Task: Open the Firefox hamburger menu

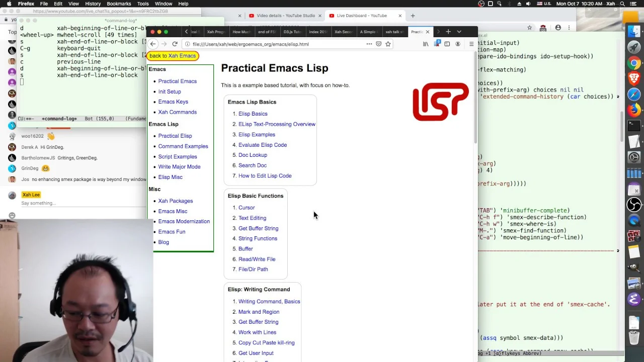Action: point(471,44)
